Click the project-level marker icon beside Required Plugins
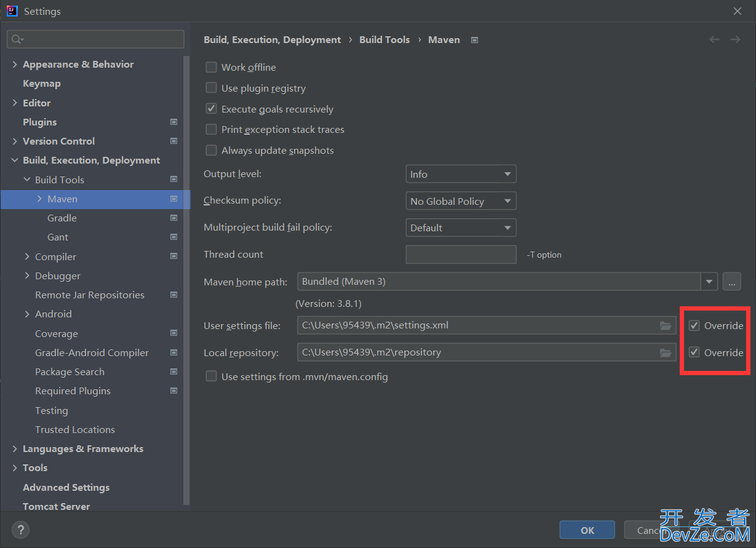The height and width of the screenshot is (548, 756). [174, 391]
